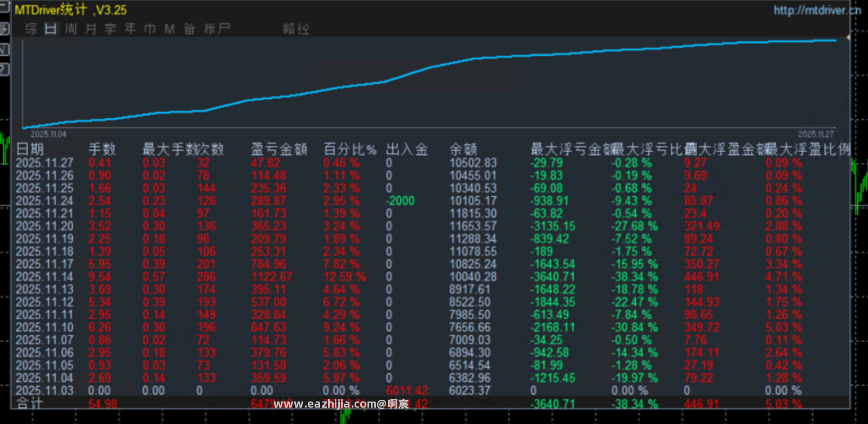Viewport: 868px width, 424px height.
Task: Click the 4.71 % floating profit ratio
Action: coord(783,277)
